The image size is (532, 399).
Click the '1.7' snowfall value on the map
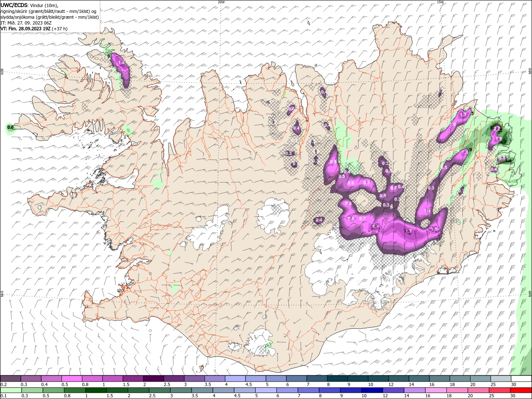[408, 232]
